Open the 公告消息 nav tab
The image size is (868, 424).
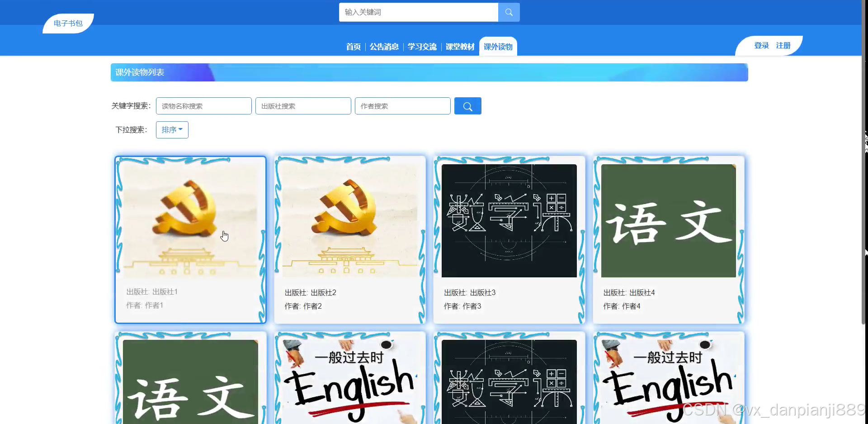coord(384,47)
